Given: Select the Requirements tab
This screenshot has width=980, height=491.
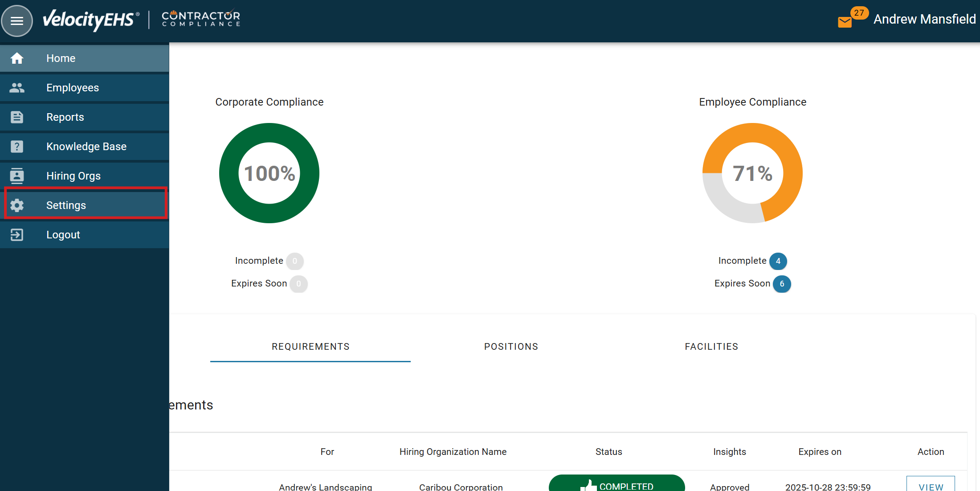Looking at the screenshot, I should tap(310, 347).
